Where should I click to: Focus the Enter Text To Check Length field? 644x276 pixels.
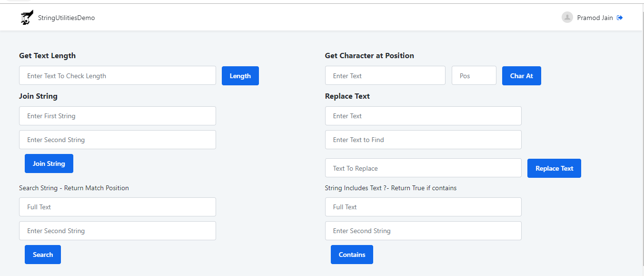[x=118, y=76]
